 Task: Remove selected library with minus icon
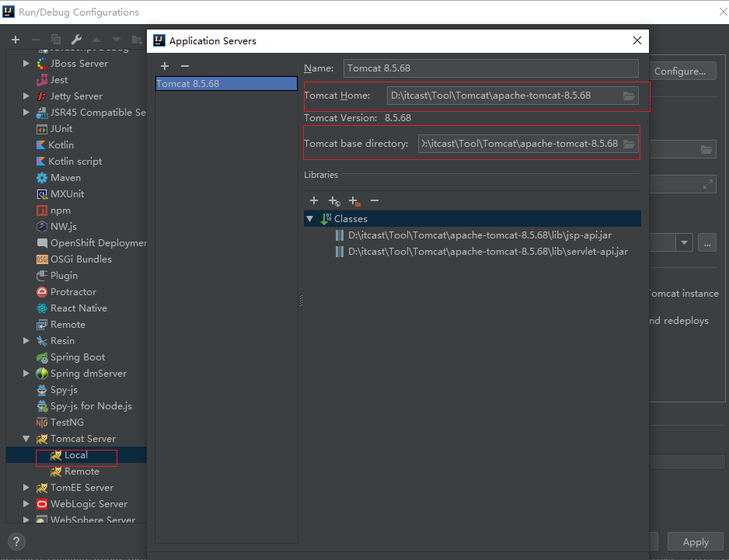[375, 200]
